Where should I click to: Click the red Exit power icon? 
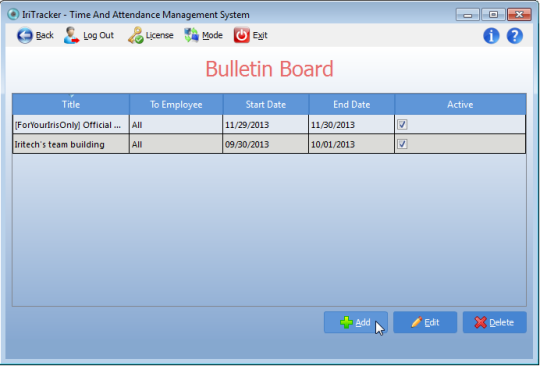coord(242,35)
